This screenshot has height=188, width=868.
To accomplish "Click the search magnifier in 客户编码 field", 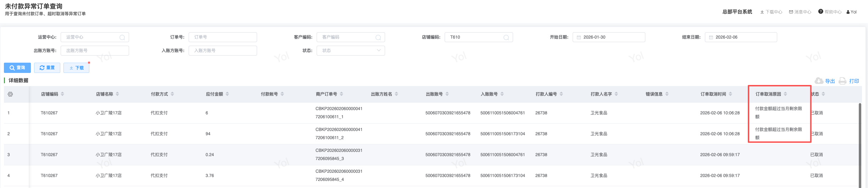I will pos(378,37).
